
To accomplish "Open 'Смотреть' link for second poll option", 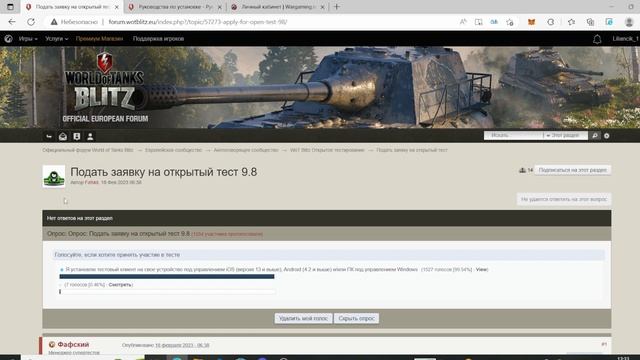I will [120, 284].
